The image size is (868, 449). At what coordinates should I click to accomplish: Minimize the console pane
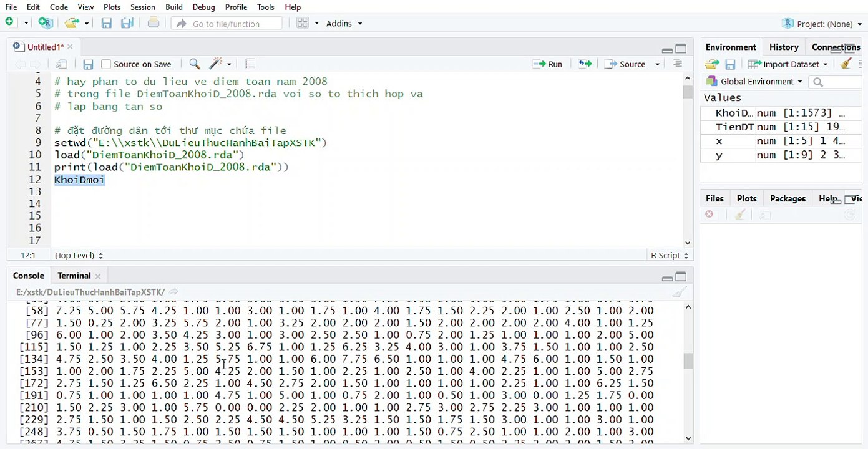click(x=667, y=278)
